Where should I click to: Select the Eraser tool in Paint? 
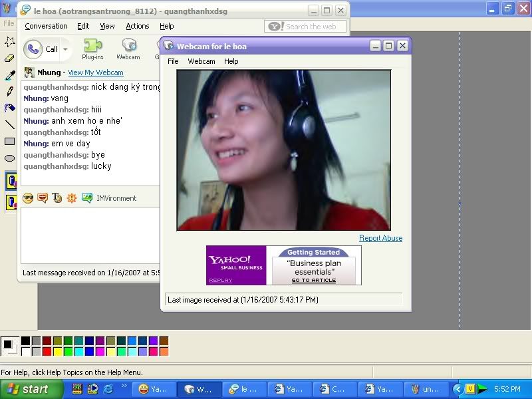click(9, 59)
